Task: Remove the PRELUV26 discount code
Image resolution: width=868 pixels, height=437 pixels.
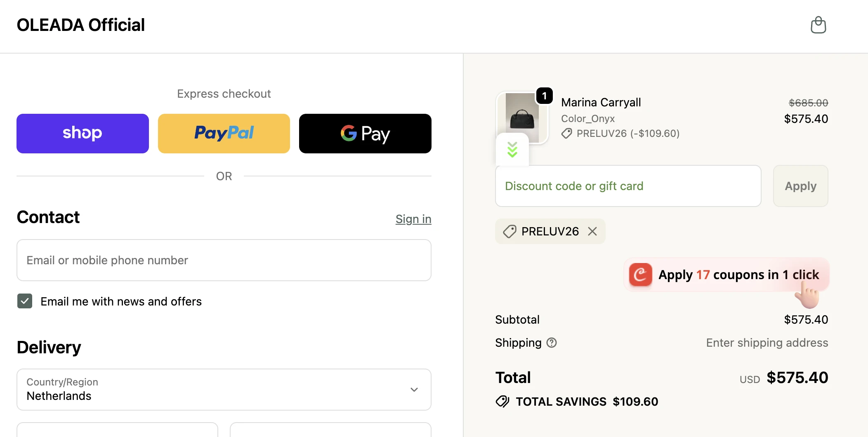Action: 592,231
